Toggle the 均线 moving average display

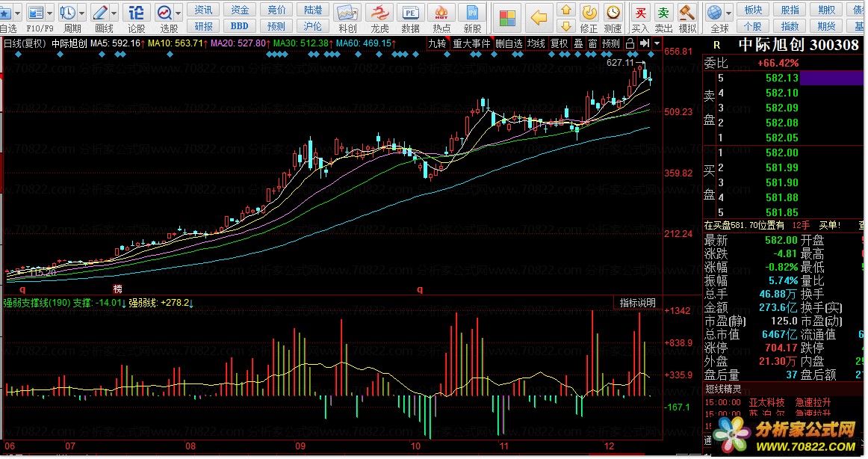tap(536, 43)
